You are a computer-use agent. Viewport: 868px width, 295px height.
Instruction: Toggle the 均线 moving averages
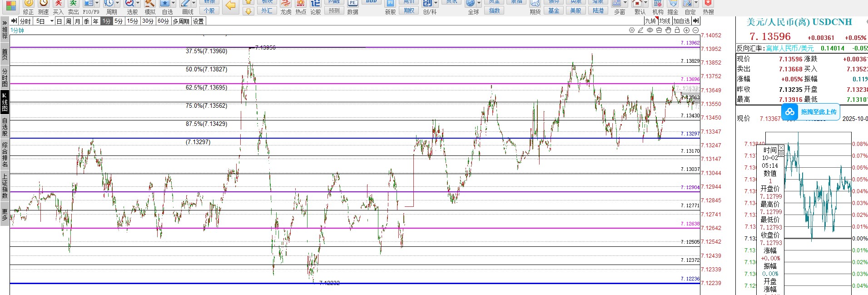pos(665,21)
